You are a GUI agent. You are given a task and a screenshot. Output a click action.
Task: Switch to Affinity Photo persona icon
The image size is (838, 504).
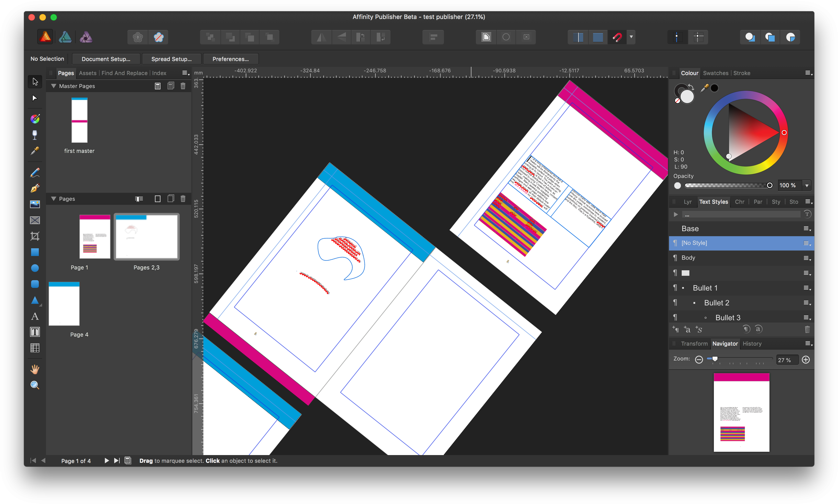[x=86, y=37]
